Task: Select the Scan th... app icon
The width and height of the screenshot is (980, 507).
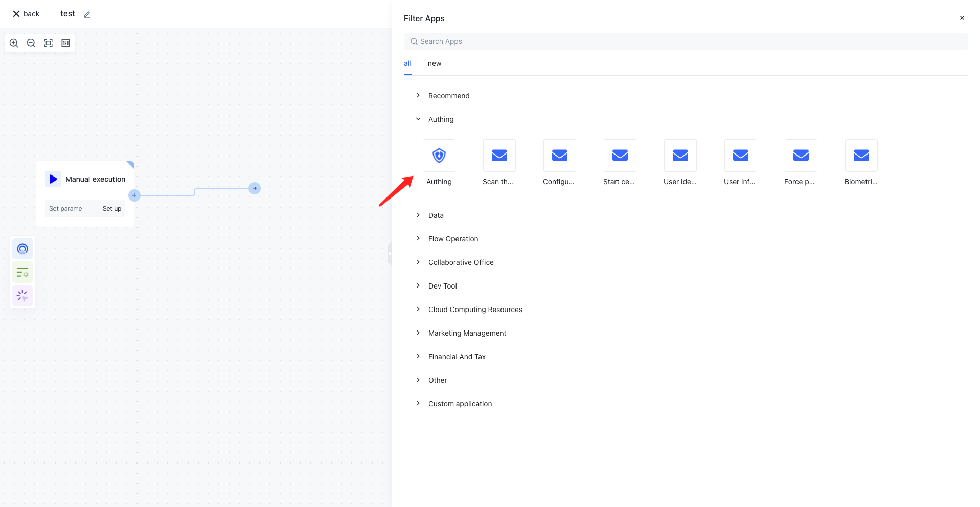Action: (499, 156)
